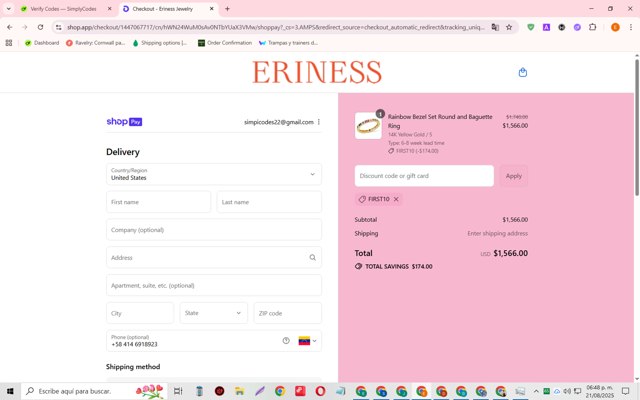Open the green shield extension
Viewport: 640px width, 400px height.
point(531,27)
